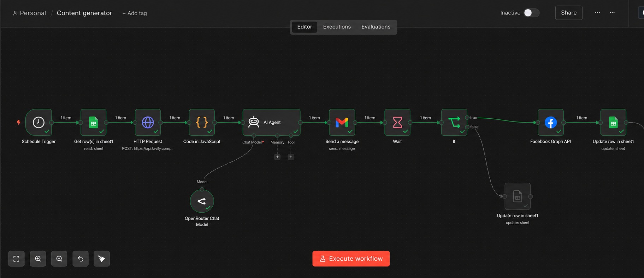Open the first three-dots workflow menu
Screen dimensions: 644x278
point(597,13)
